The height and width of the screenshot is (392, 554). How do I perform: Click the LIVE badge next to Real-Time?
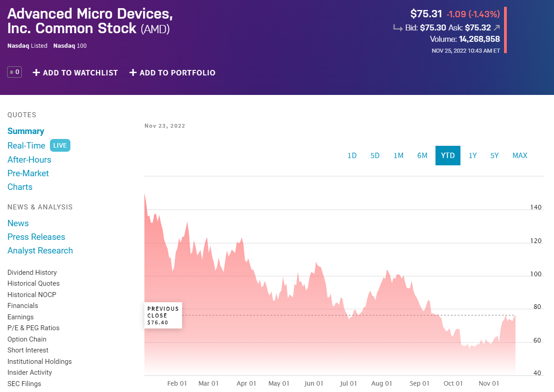coord(60,145)
